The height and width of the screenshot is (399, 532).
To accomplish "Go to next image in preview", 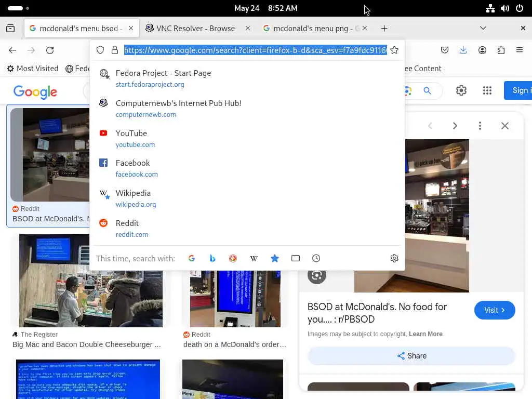I will coord(455,126).
